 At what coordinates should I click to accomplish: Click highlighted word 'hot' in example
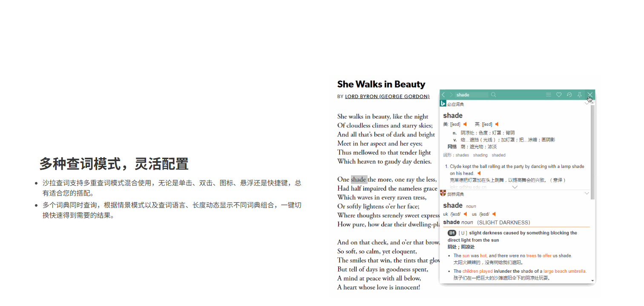point(483,256)
